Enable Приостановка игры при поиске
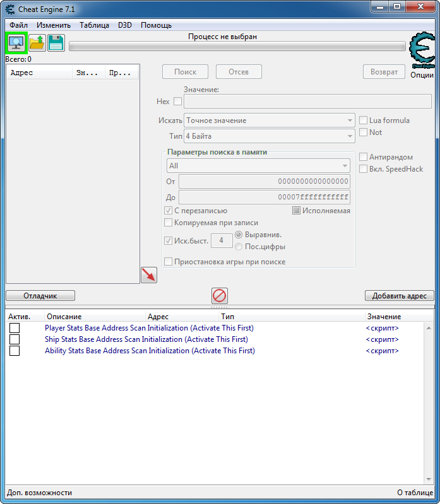 [x=168, y=262]
